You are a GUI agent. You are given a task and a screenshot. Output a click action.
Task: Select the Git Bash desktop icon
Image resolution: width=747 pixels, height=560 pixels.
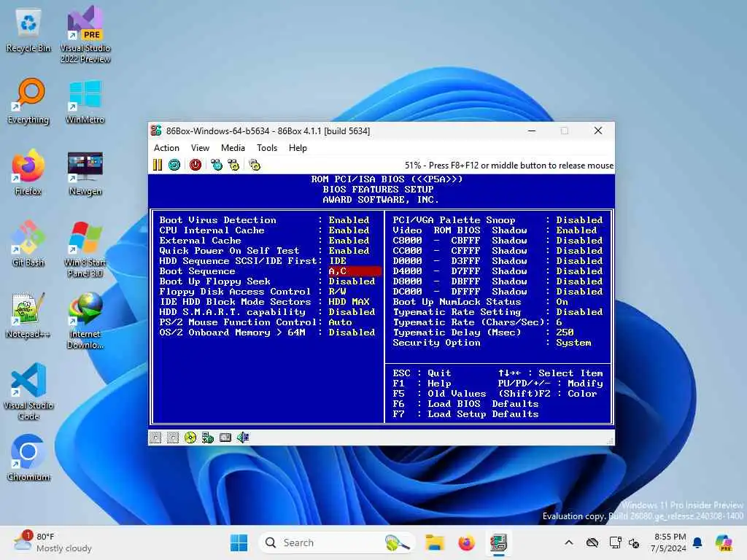click(x=28, y=244)
